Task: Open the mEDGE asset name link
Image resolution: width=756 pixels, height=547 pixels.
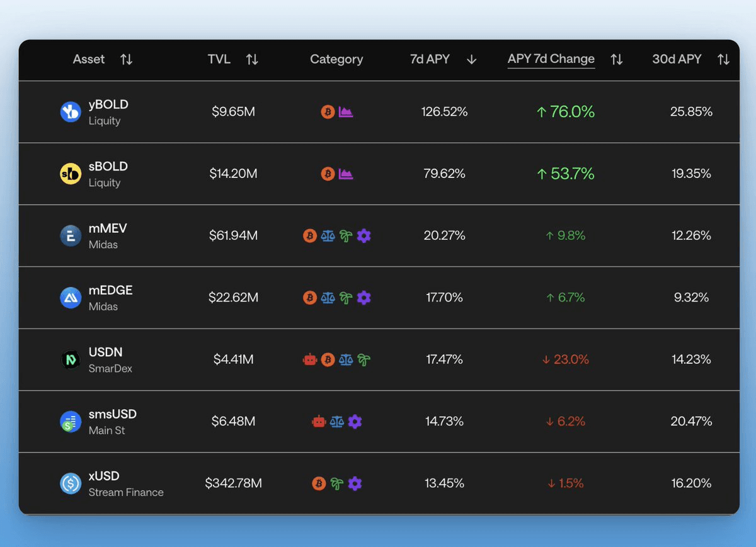Action: [x=111, y=291]
